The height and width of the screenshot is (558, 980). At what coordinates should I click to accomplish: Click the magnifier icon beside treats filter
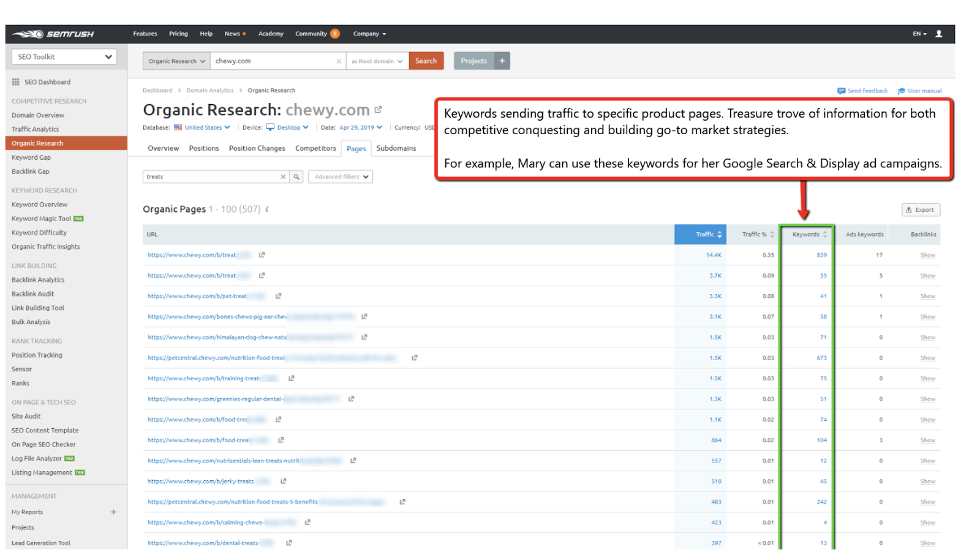296,177
